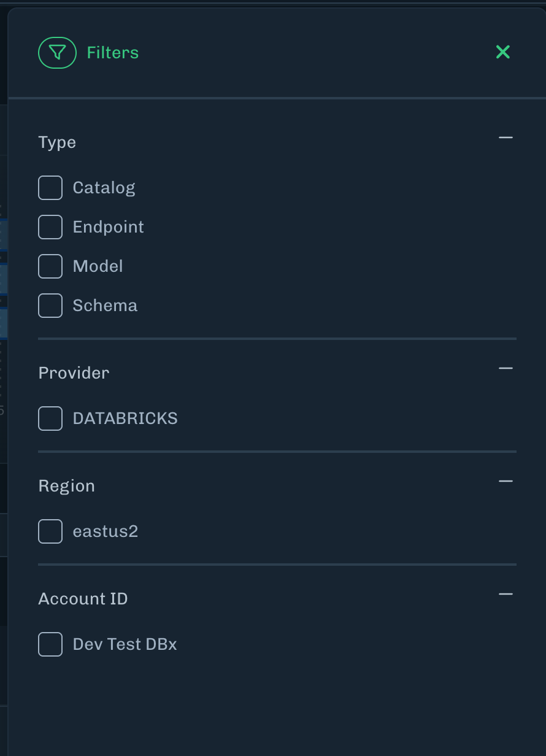Click the DATABRICKS label text
The height and width of the screenshot is (756, 546).
pos(125,418)
